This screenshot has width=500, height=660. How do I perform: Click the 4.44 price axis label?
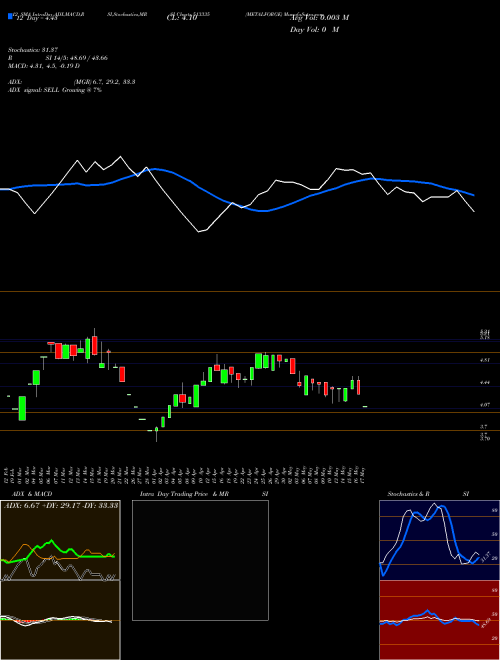[x=484, y=383]
